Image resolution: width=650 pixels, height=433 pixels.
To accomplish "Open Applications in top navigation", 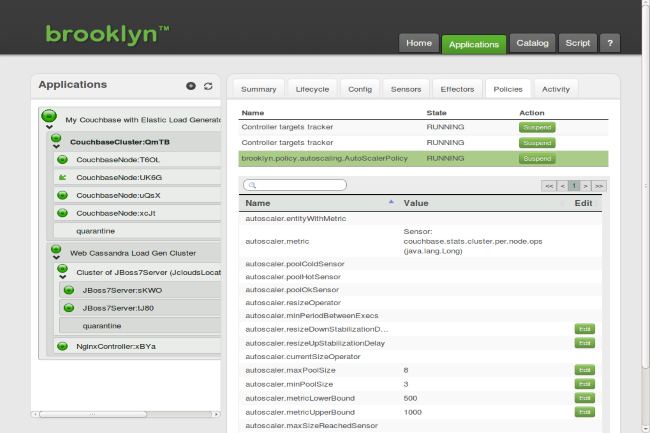I will click(474, 44).
